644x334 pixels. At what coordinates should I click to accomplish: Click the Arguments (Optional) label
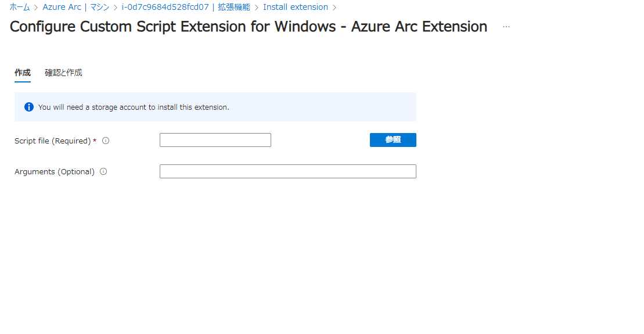tap(55, 172)
